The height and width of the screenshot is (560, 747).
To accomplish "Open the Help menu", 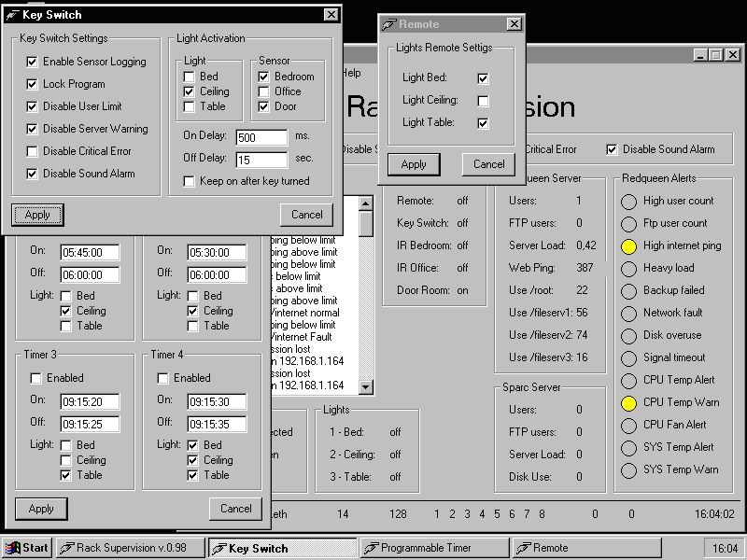I will click(351, 73).
